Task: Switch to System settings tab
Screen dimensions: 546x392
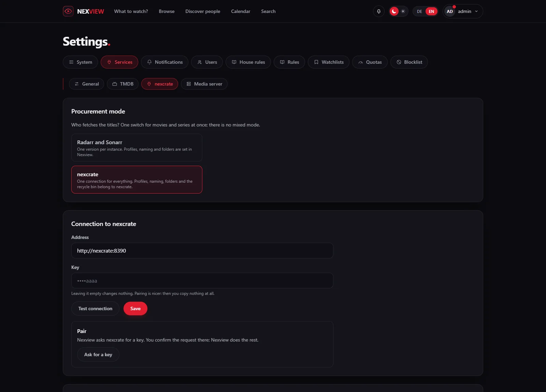Action: (81, 62)
